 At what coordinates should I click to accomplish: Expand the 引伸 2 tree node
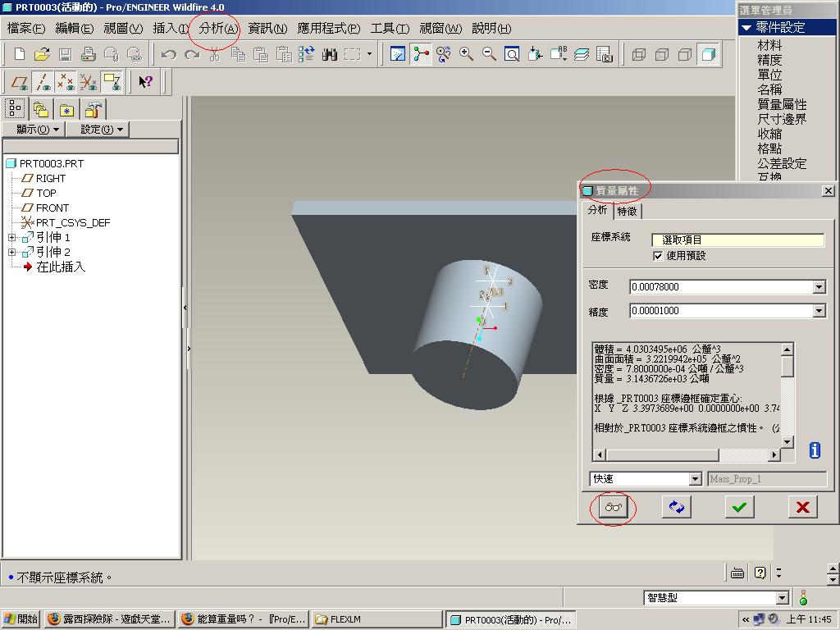click(x=11, y=252)
